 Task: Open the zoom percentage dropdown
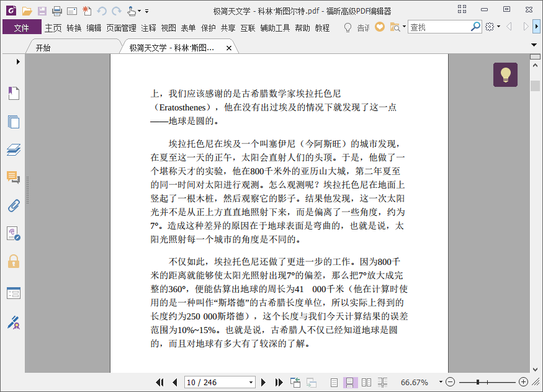click(x=441, y=382)
